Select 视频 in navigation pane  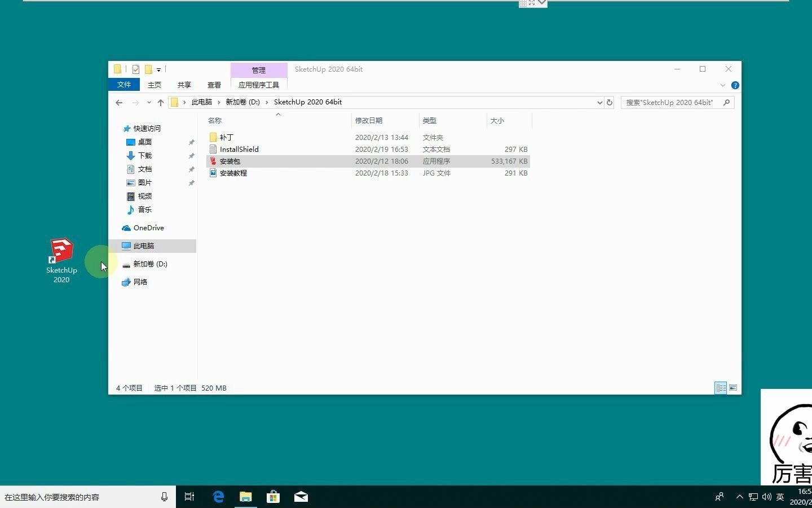tap(145, 196)
